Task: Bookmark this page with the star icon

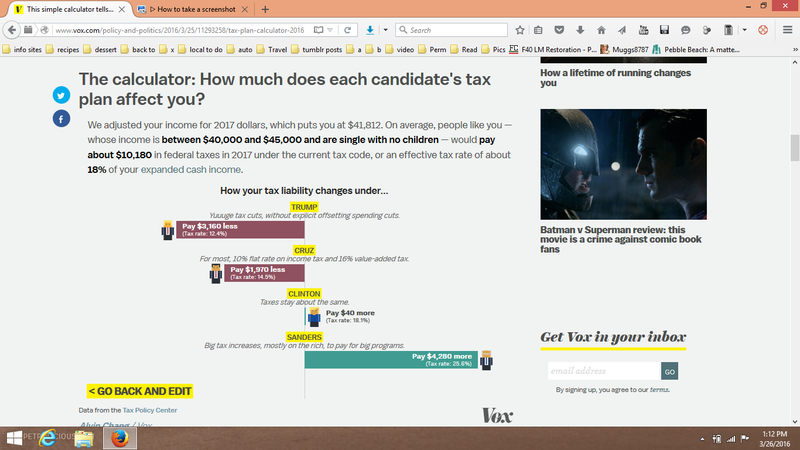Action: (520, 30)
